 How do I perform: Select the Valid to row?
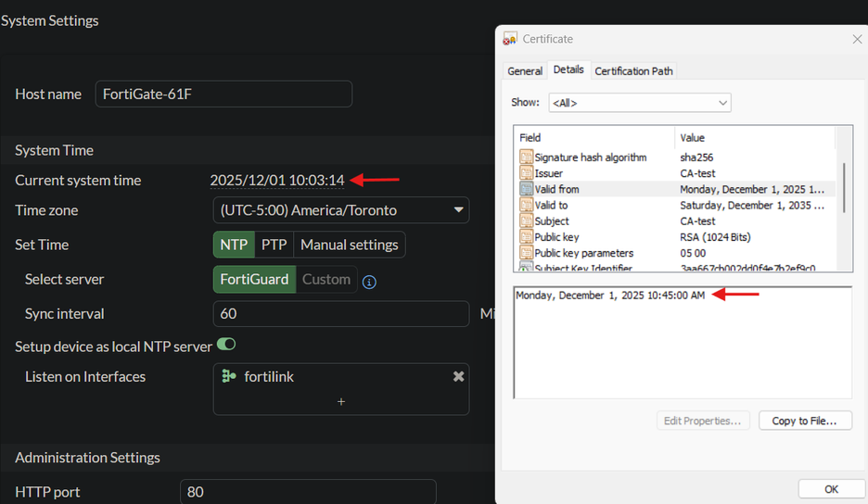pos(676,205)
